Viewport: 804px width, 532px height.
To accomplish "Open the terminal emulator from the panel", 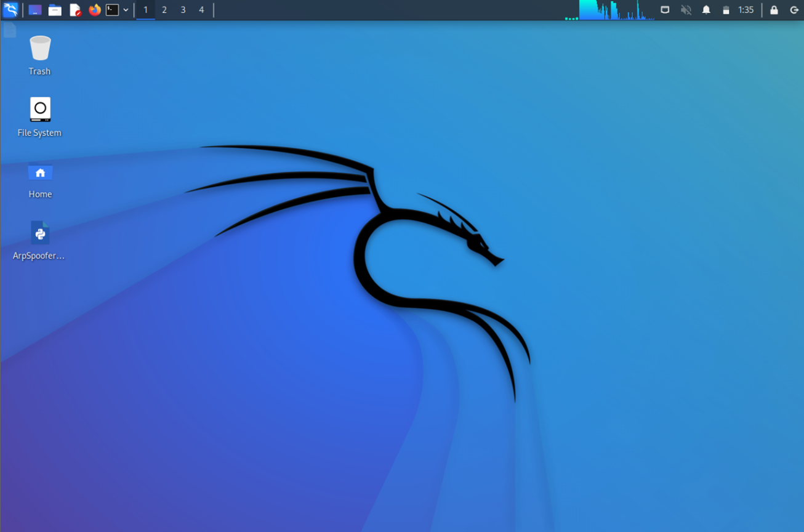I will (x=112, y=10).
